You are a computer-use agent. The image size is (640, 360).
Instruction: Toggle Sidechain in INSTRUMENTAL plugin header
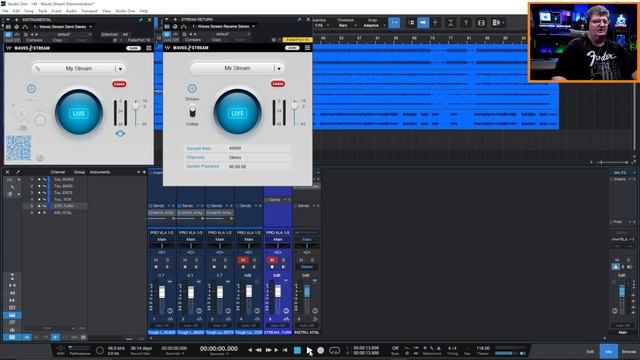pos(110,35)
